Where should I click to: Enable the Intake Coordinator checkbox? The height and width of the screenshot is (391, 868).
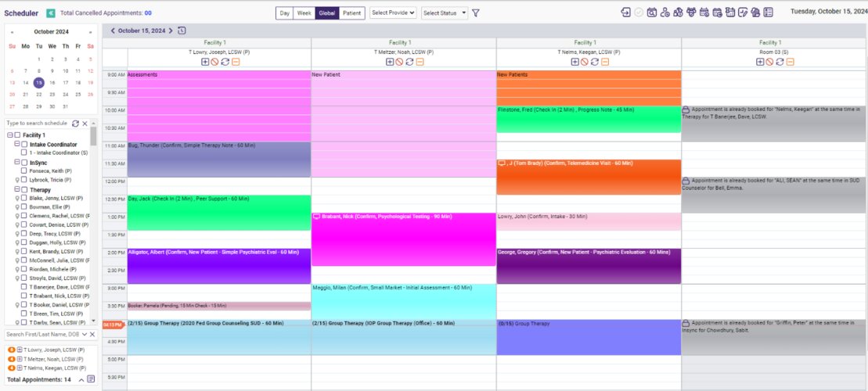pos(24,145)
